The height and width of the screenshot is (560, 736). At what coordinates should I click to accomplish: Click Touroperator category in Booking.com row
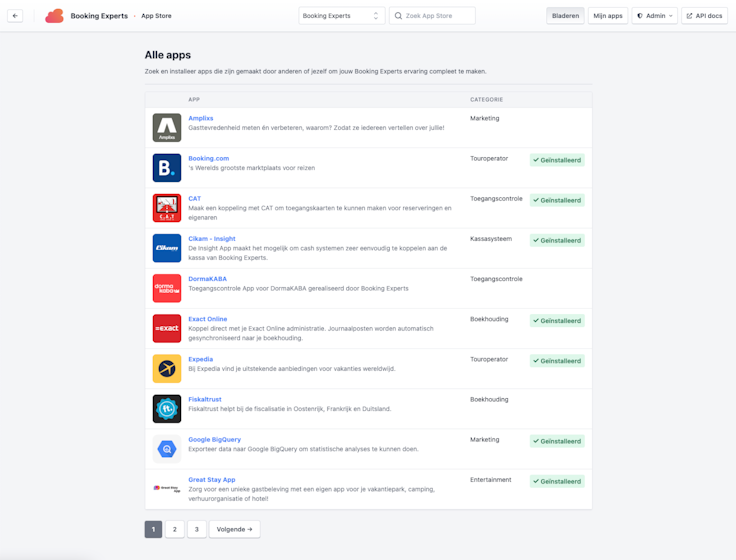(489, 158)
